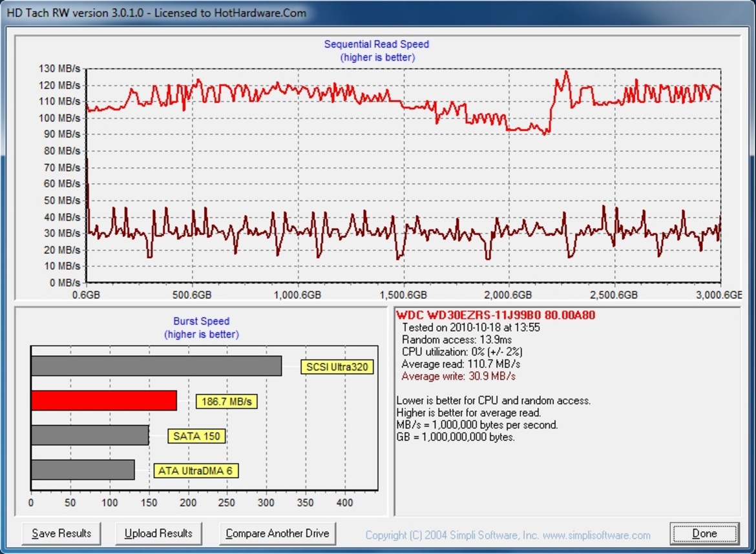
Task: Click the gray SATA 150 bar
Action: point(90,435)
